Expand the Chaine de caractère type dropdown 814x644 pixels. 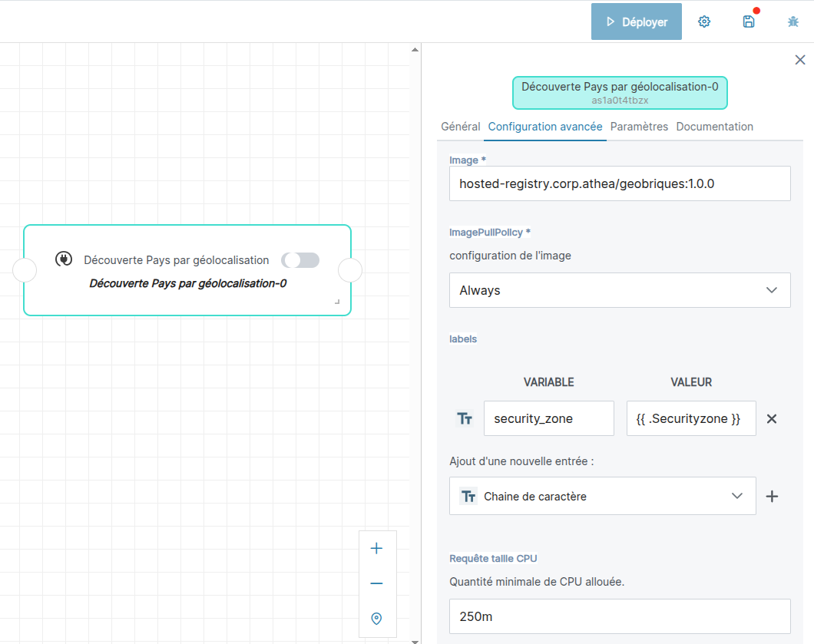pos(602,497)
